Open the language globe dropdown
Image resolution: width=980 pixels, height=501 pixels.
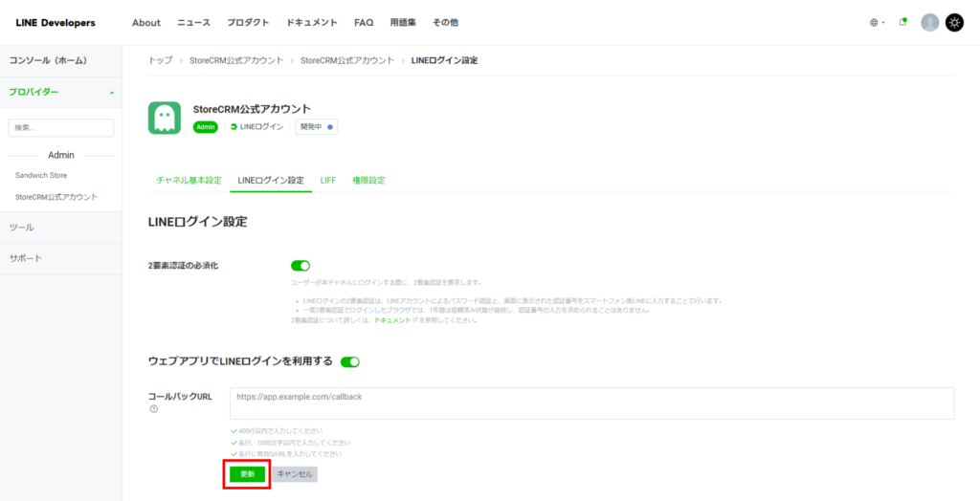(x=877, y=23)
